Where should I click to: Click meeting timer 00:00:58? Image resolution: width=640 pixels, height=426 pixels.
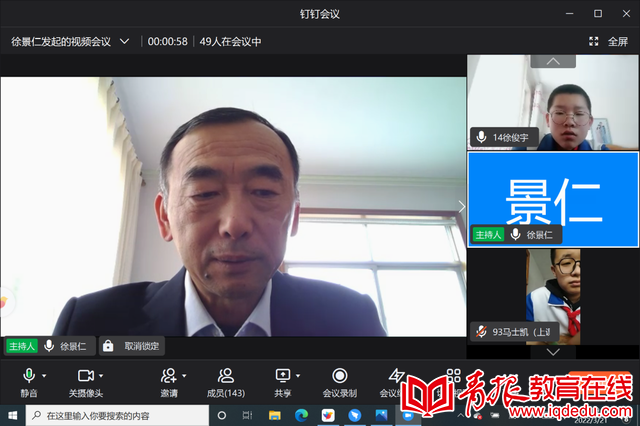tap(167, 42)
